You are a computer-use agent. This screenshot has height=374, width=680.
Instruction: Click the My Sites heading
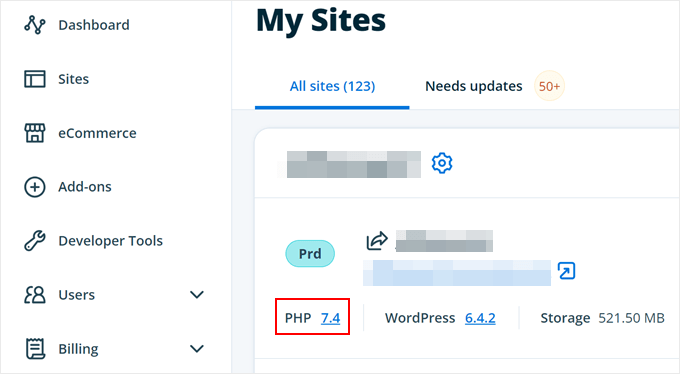pyautogui.click(x=320, y=20)
